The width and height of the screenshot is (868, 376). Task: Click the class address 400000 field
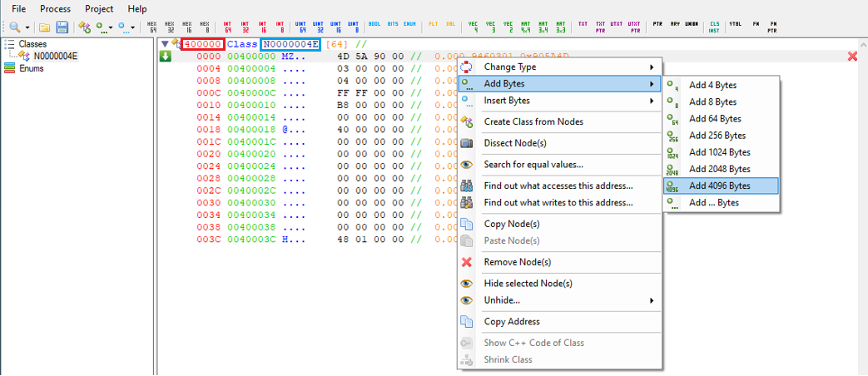coord(203,43)
